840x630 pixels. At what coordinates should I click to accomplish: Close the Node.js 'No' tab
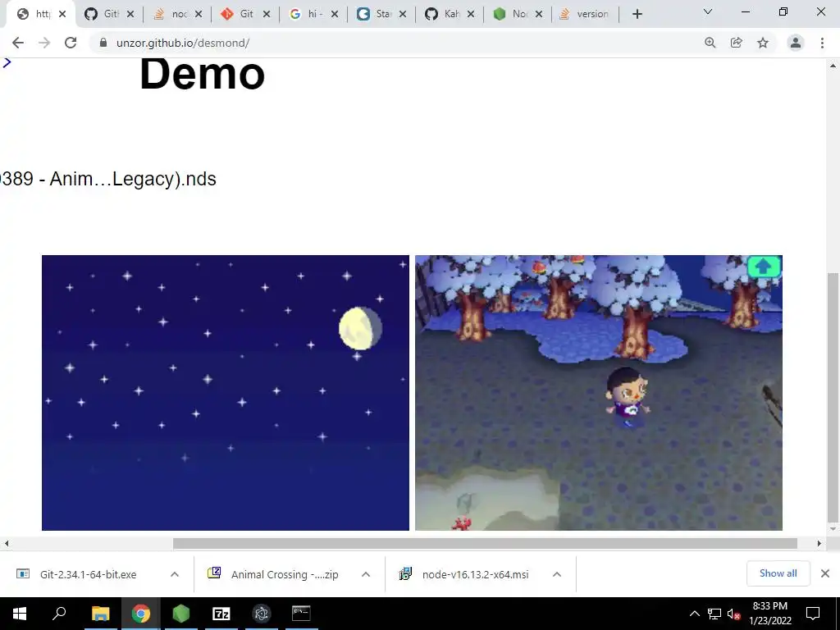click(539, 14)
